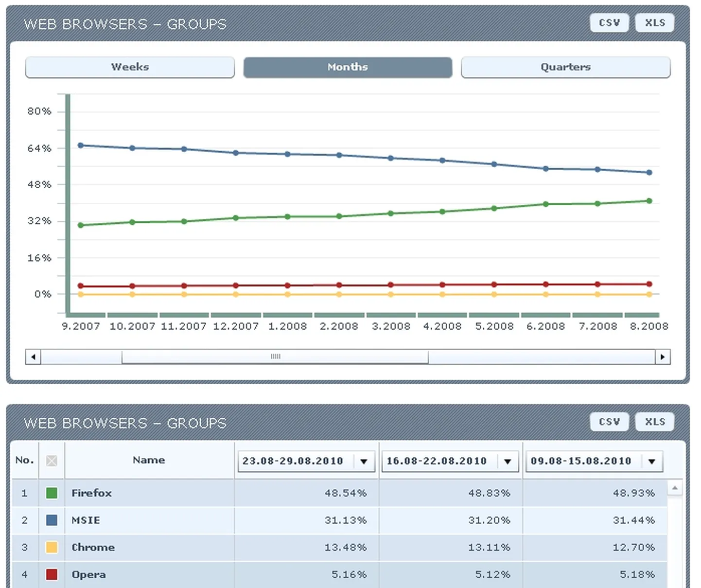
Task: Grab the chart's horizontal scrollbar thumb
Action: 275,356
